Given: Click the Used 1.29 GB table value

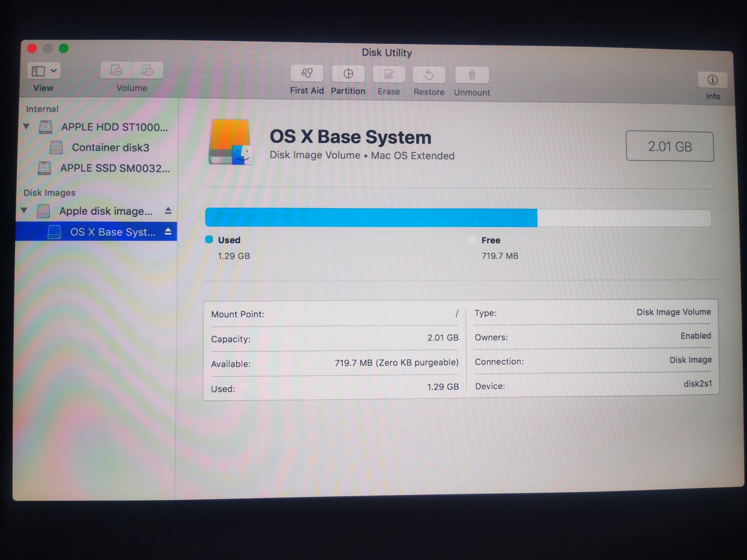Looking at the screenshot, I should coord(443,387).
